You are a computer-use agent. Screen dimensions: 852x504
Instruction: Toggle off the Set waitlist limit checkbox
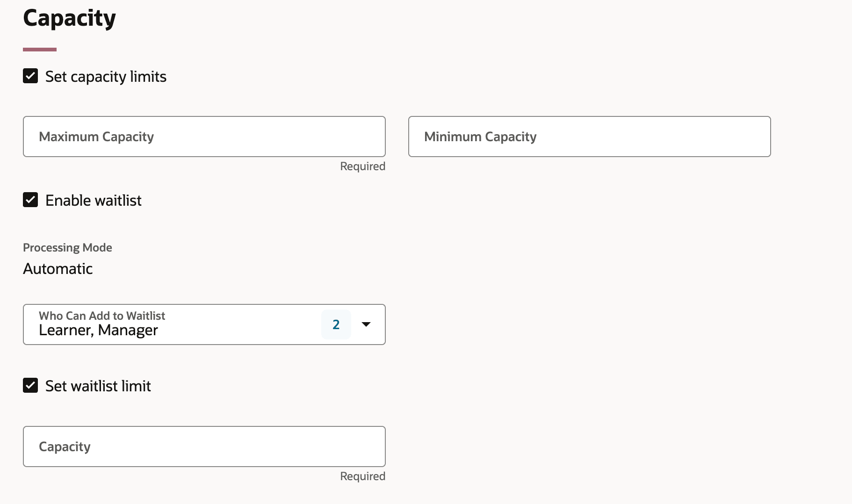30,385
